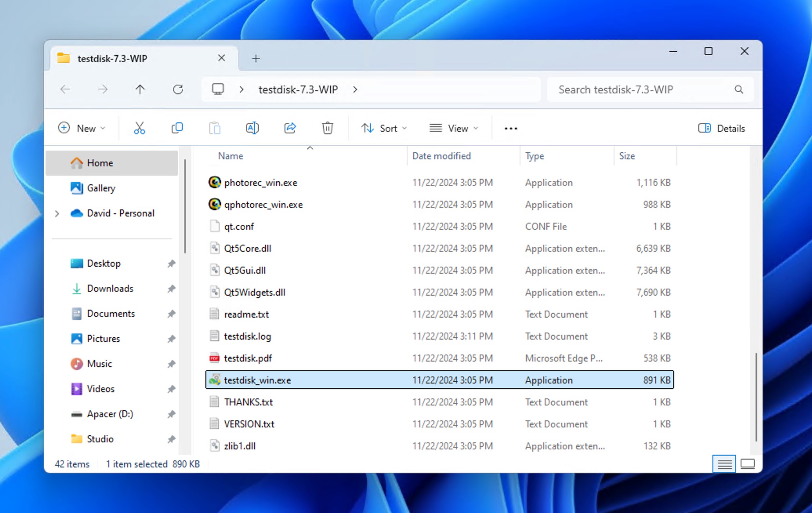
Task: Open a new File Explorer tab
Action: pyautogui.click(x=256, y=58)
